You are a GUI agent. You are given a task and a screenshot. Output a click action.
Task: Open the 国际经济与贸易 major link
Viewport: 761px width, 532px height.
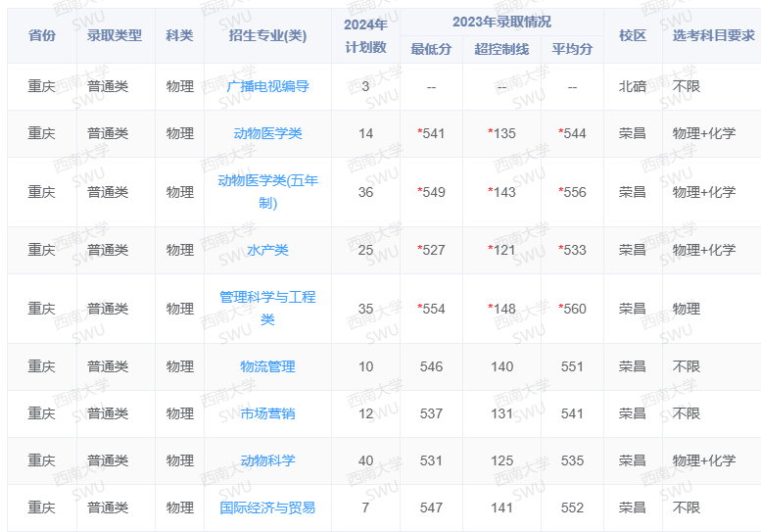tap(267, 508)
